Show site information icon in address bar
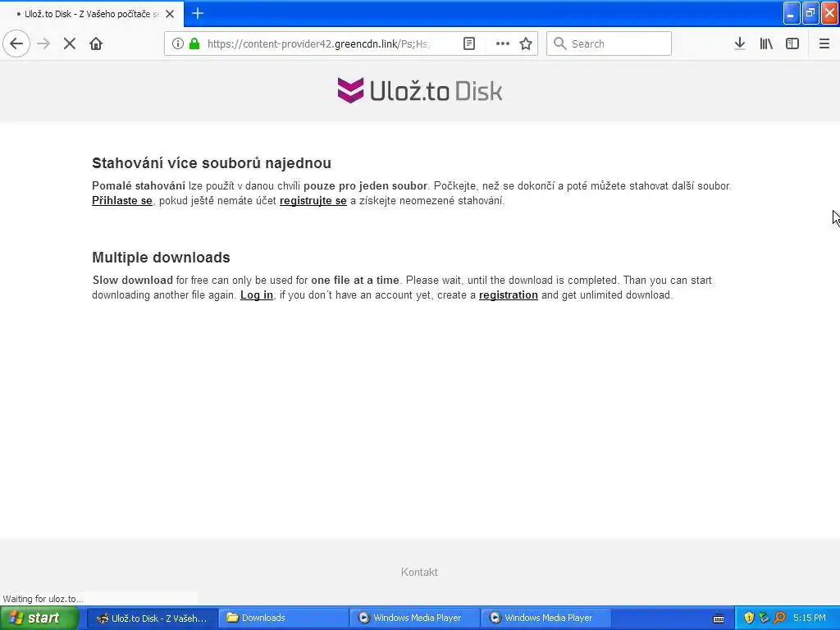Image resolution: width=840 pixels, height=630 pixels. pos(178,43)
